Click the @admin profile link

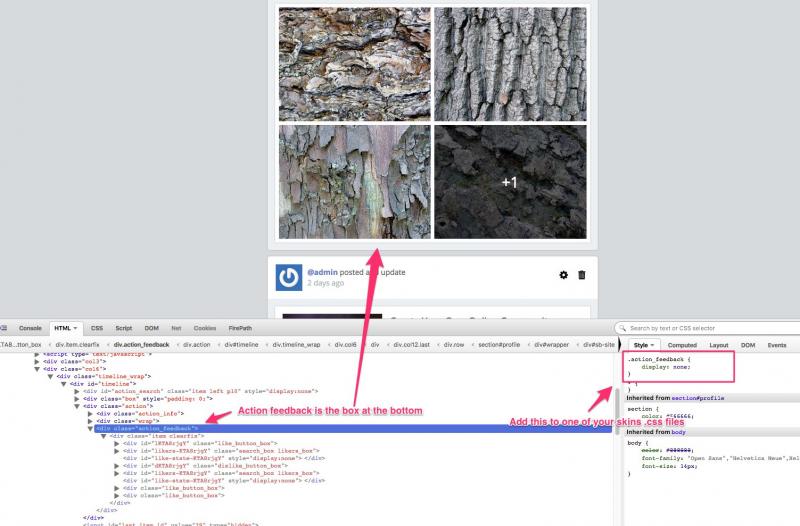click(x=322, y=272)
